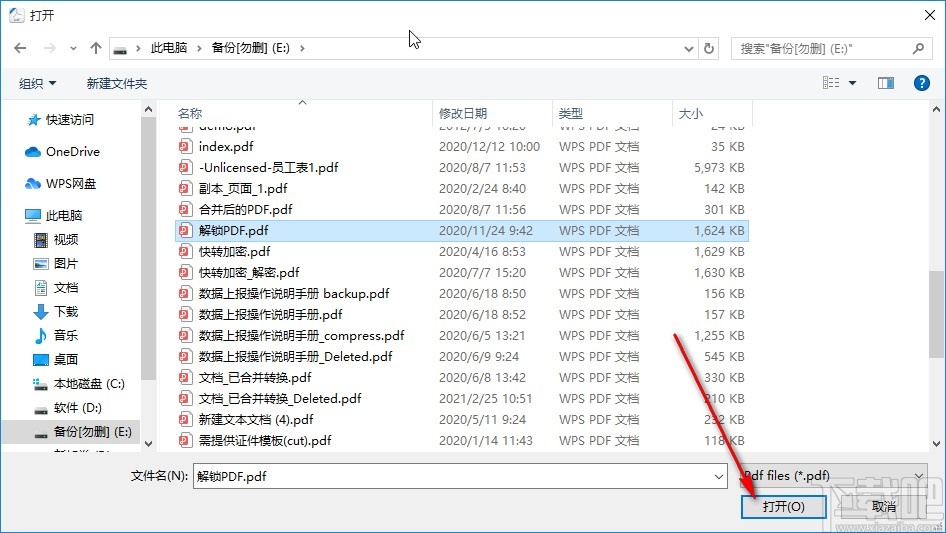Open the Pdf files (*.pdf) type filter
The width and height of the screenshot is (946, 533).
(x=834, y=476)
